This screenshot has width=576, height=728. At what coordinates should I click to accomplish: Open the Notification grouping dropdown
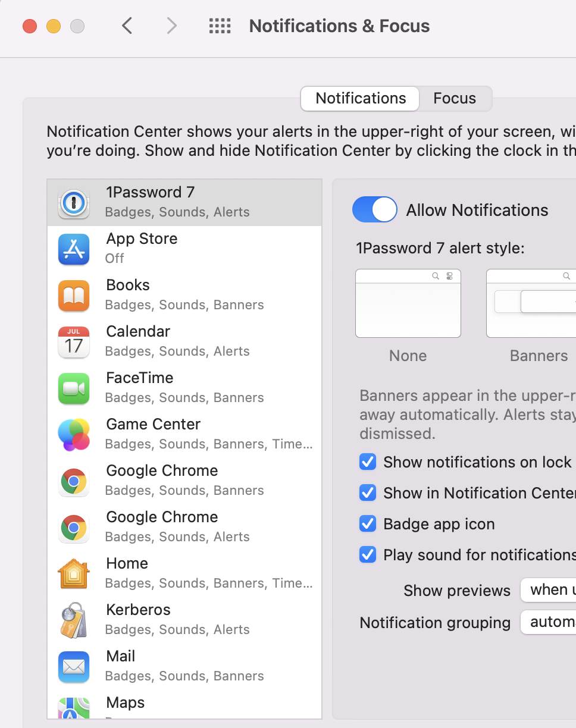[548, 622]
